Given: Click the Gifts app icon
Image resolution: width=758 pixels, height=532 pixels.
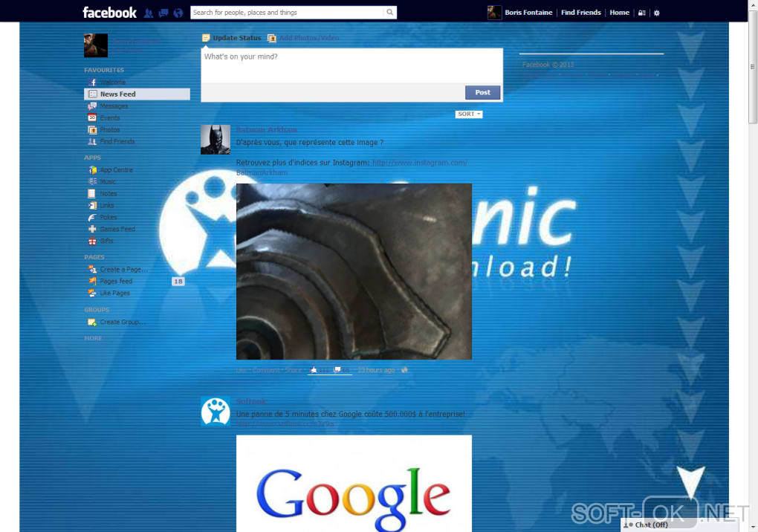Looking at the screenshot, I should point(92,241).
